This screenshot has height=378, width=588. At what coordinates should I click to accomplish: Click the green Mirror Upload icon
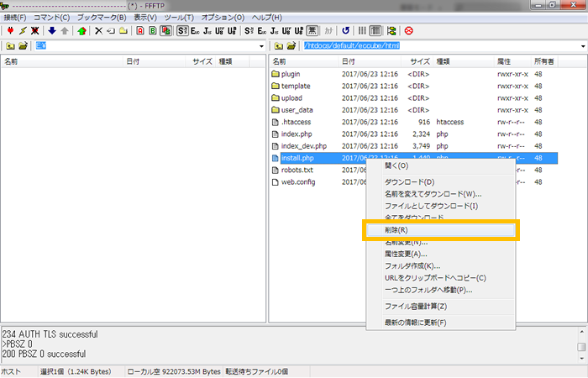(x=81, y=31)
